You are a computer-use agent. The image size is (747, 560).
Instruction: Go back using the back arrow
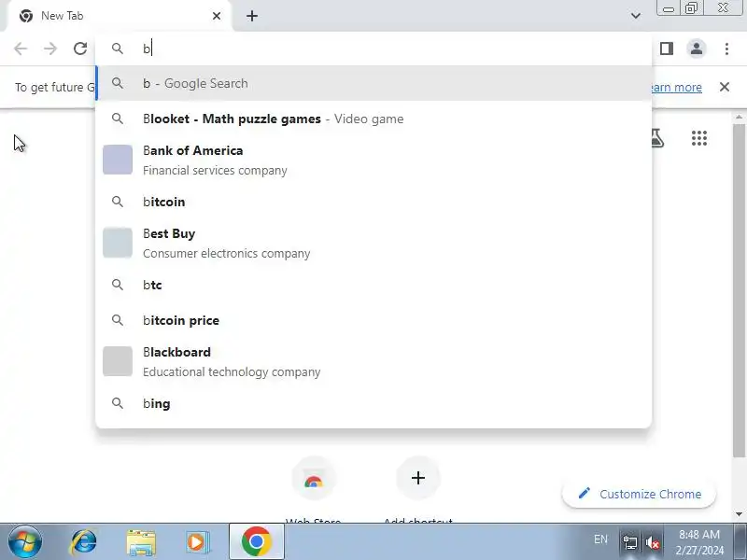pyautogui.click(x=21, y=49)
